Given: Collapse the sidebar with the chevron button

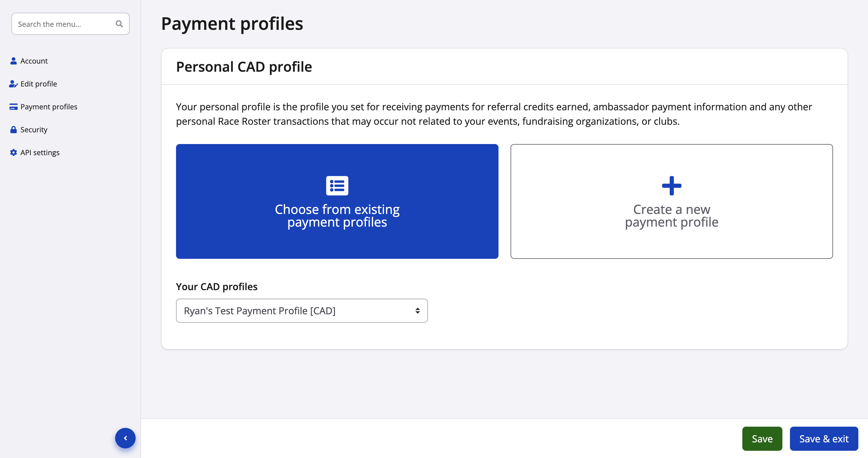Looking at the screenshot, I should point(125,438).
